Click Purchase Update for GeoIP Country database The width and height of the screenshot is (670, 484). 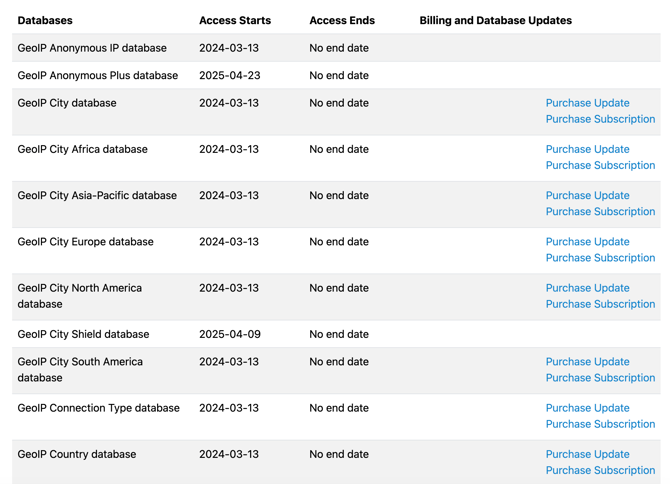pos(587,454)
